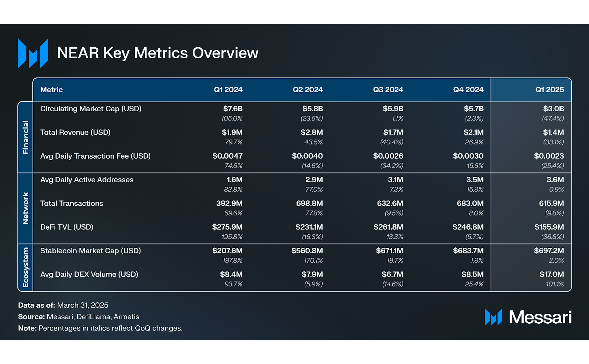589x364 pixels.
Task: Click the $0.0030 transaction fee value
Action: point(468,156)
